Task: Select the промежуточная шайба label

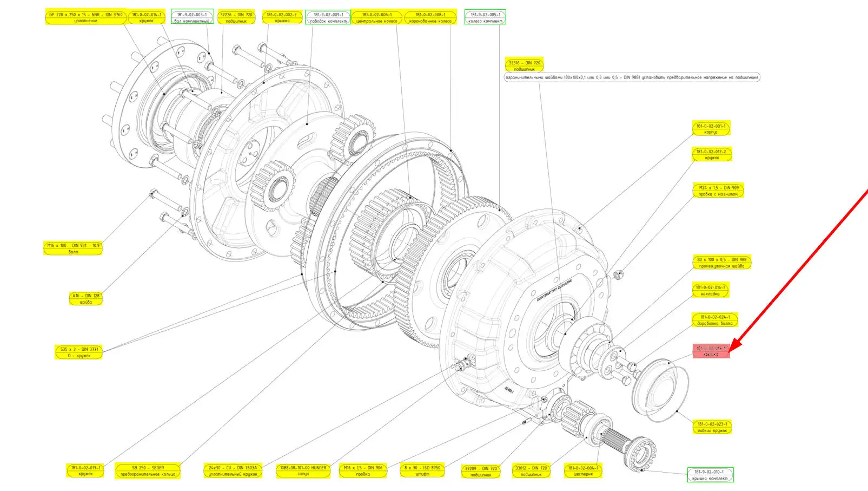Action: pos(721,263)
